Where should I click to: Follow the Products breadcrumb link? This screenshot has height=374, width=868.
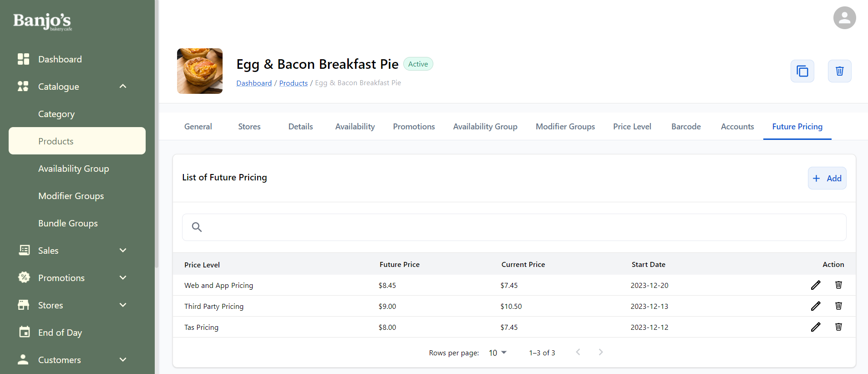tap(293, 83)
